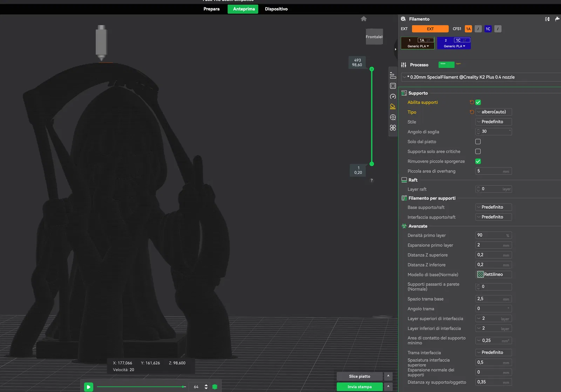Toggle Rimuovere piccole sporgenze checkbox
This screenshot has height=392, width=561.
coord(478,161)
